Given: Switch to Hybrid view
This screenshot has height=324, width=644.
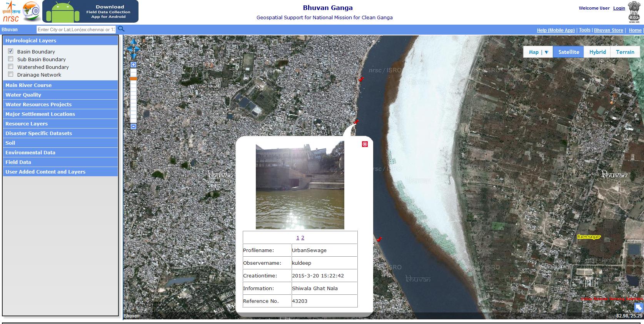Looking at the screenshot, I should click(x=597, y=52).
